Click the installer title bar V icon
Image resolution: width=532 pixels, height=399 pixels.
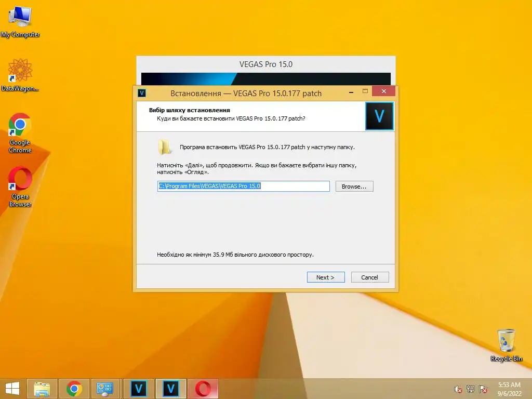tap(142, 93)
